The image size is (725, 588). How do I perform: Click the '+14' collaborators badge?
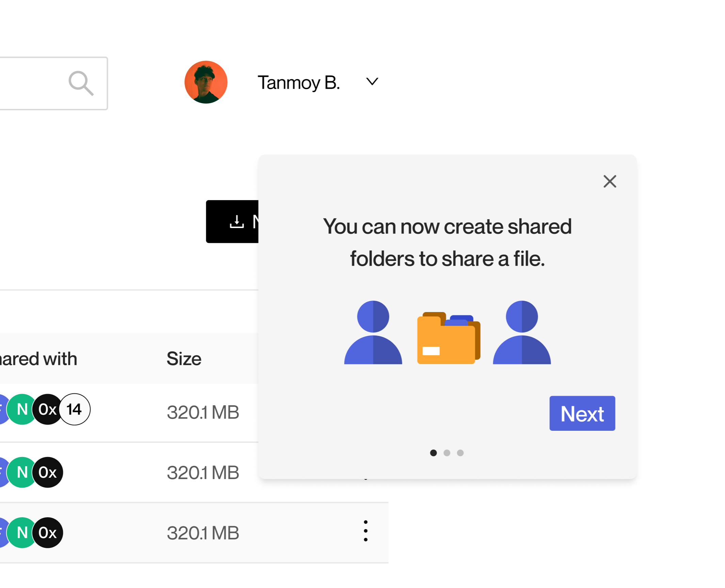[x=75, y=409]
